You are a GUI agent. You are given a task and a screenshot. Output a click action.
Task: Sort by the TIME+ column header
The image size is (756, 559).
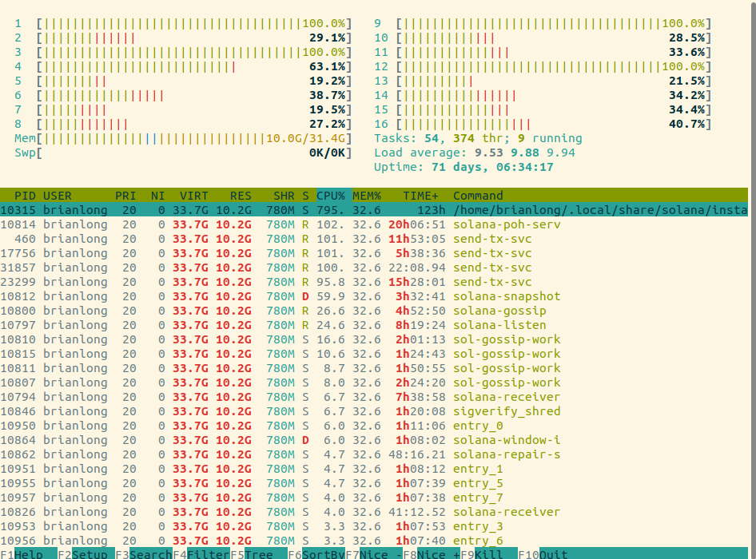[420, 196]
